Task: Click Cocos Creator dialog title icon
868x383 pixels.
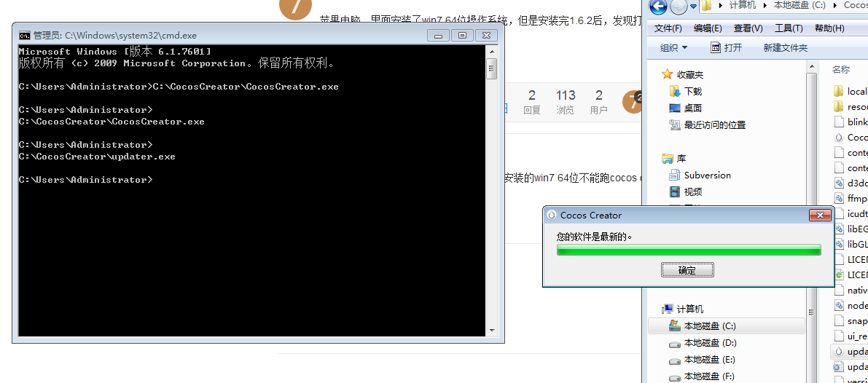Action: (x=552, y=215)
